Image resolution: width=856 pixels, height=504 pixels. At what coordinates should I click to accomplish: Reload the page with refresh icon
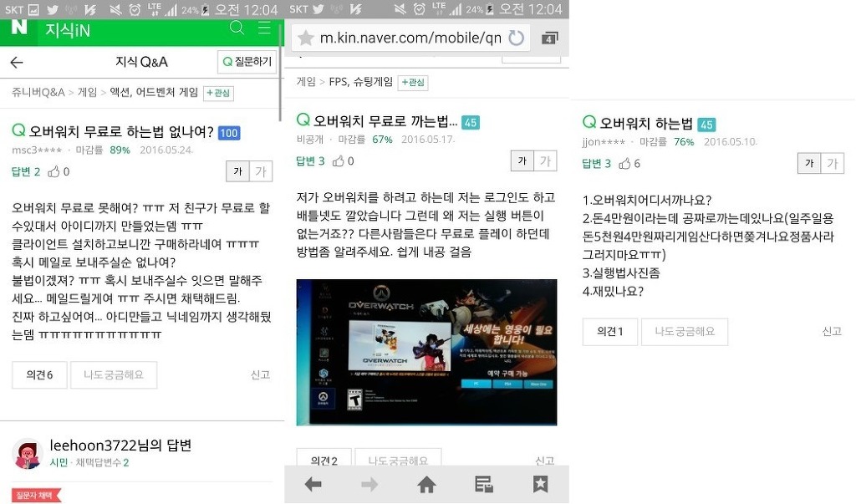pyautogui.click(x=516, y=38)
